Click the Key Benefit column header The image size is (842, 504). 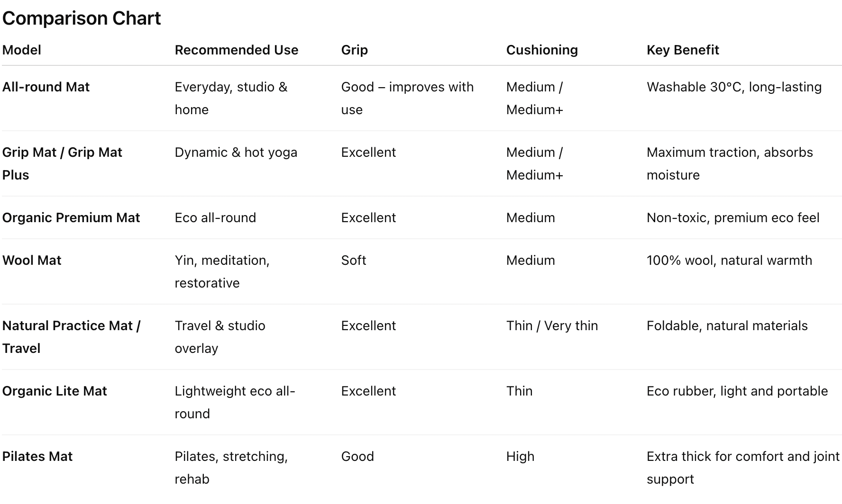682,50
